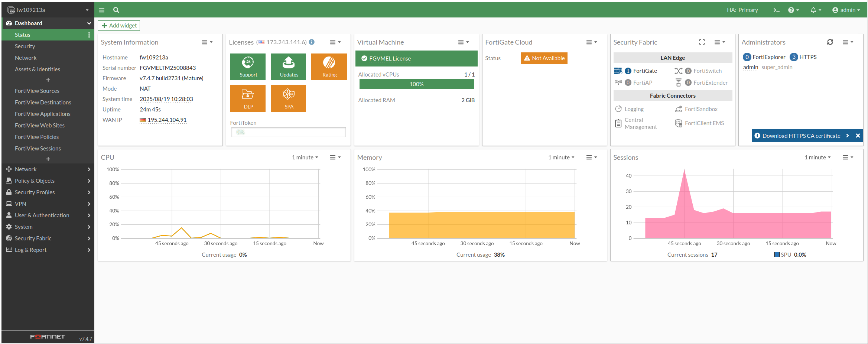This screenshot has height=344, width=868.
Task: Open Assets & Identities dashboard
Action: (48, 69)
